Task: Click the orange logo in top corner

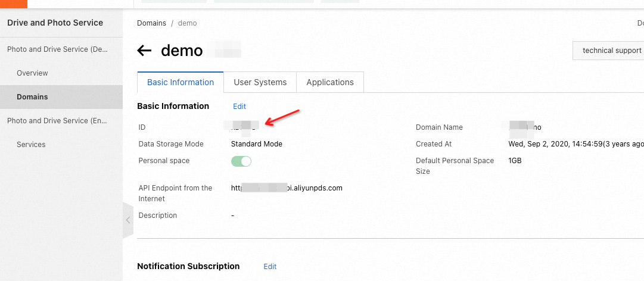Action: coord(13,4)
